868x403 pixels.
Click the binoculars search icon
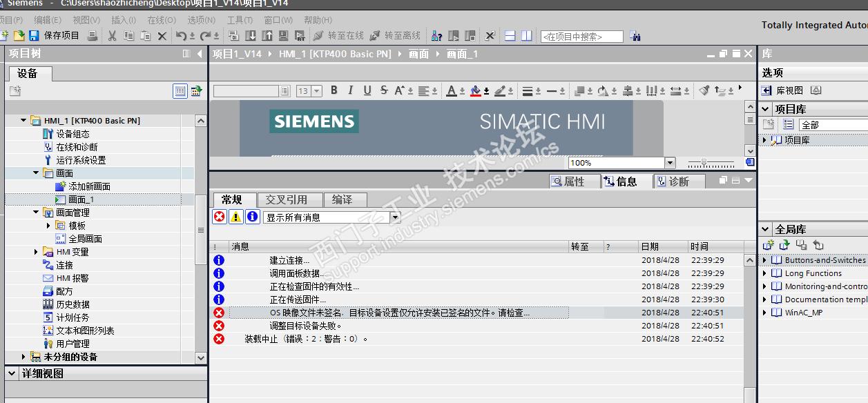point(635,37)
